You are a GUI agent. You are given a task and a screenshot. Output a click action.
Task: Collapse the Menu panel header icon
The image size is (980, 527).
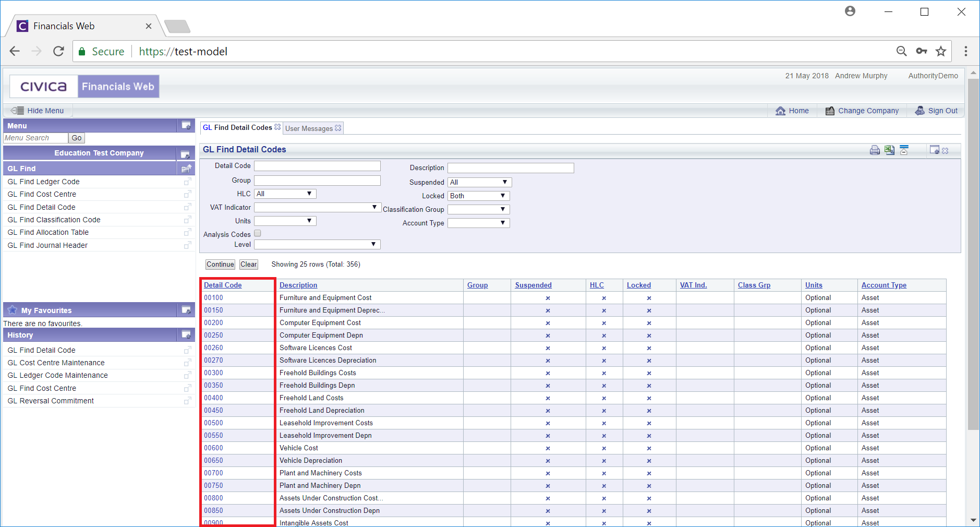[x=186, y=125]
